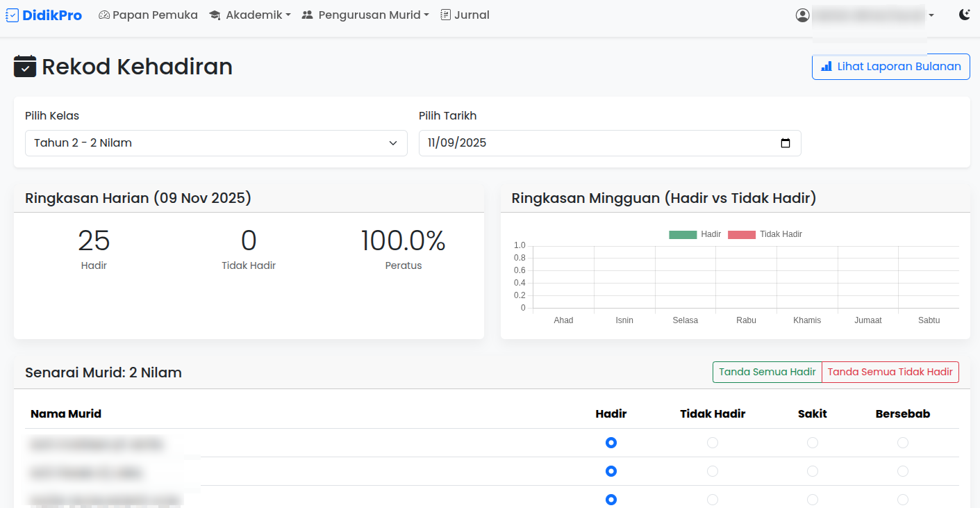980x508 pixels.
Task: Mark the first student as Hadir
Action: 611,442
